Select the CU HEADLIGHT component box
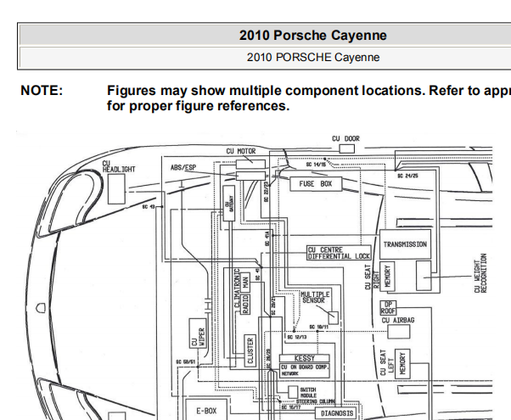This screenshot has height=420, width=511. click(x=118, y=188)
